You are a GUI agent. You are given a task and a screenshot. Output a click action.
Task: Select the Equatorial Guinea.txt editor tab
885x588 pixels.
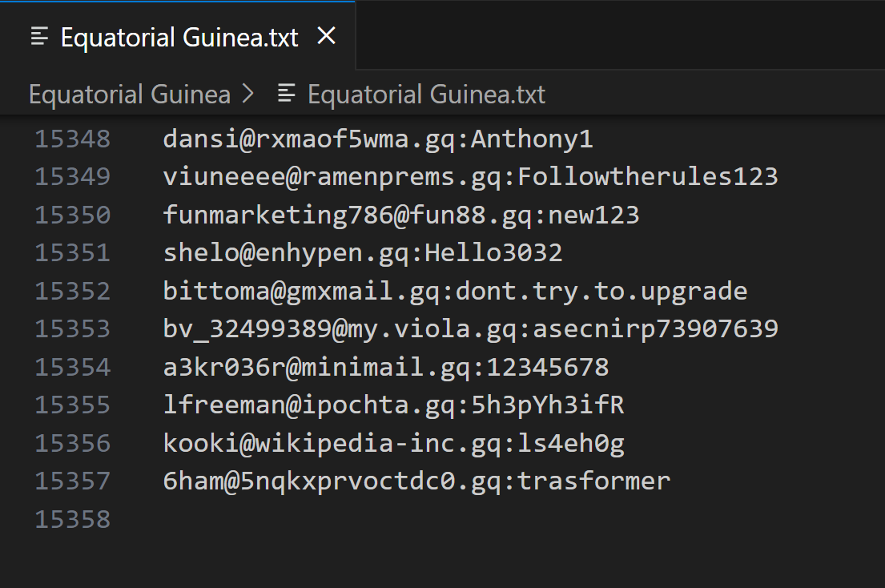point(179,37)
